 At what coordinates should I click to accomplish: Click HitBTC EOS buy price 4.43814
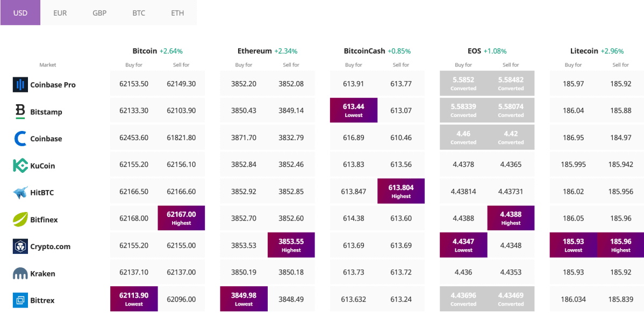click(464, 192)
